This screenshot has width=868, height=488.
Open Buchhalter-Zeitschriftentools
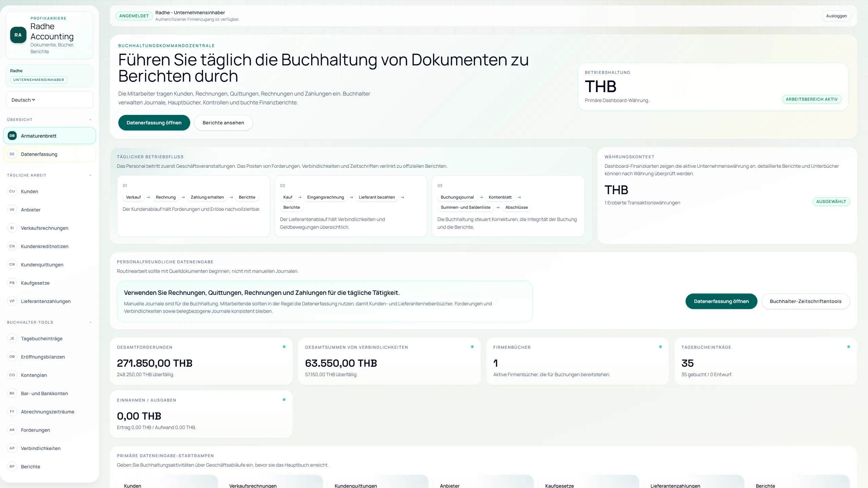click(x=806, y=301)
